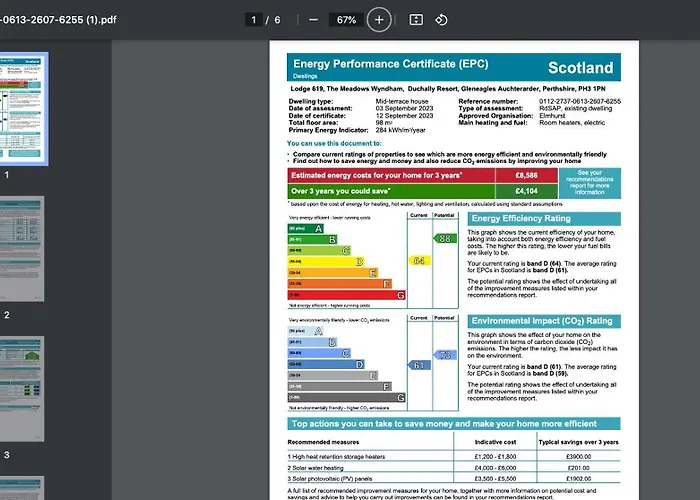Open the partially visible page 4 thumbnail

pyautogui.click(x=21, y=488)
